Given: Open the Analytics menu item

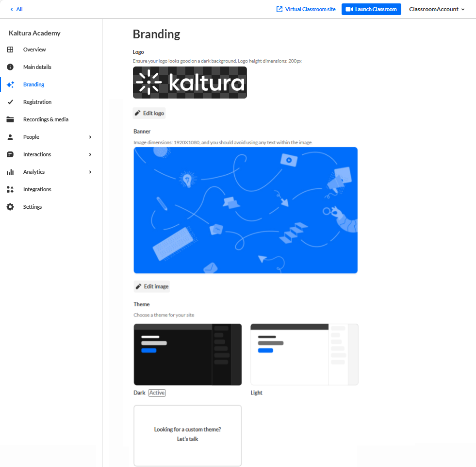Looking at the screenshot, I should (x=51, y=172).
